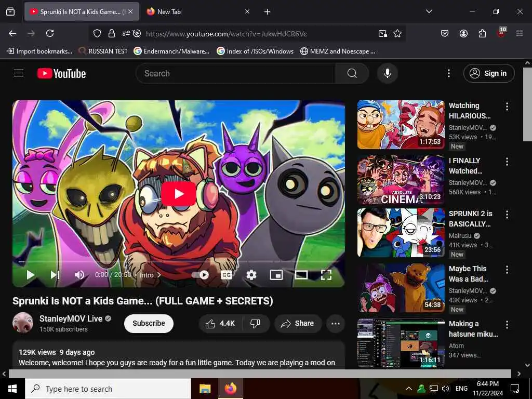Click the video progress bar
This screenshot has width=532, height=399.
pos(179,262)
